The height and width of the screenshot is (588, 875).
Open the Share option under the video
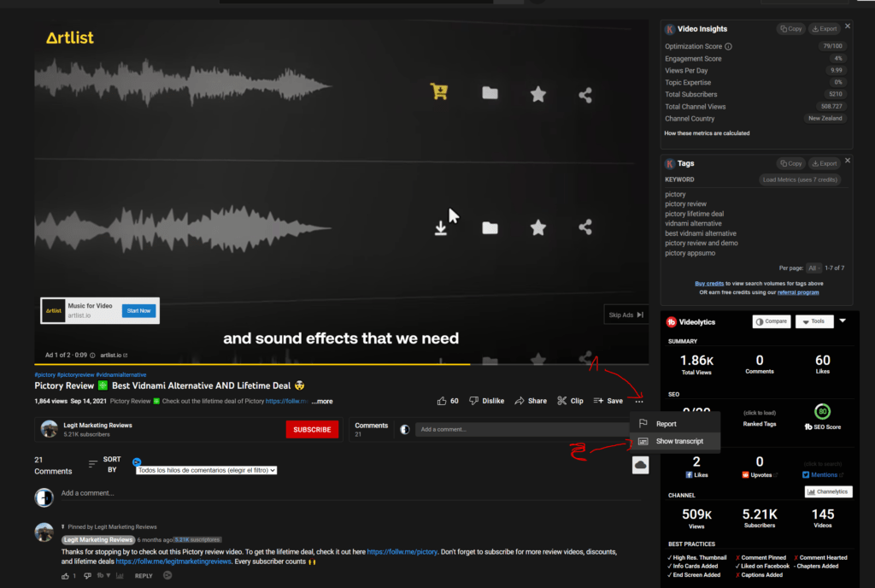click(x=531, y=401)
